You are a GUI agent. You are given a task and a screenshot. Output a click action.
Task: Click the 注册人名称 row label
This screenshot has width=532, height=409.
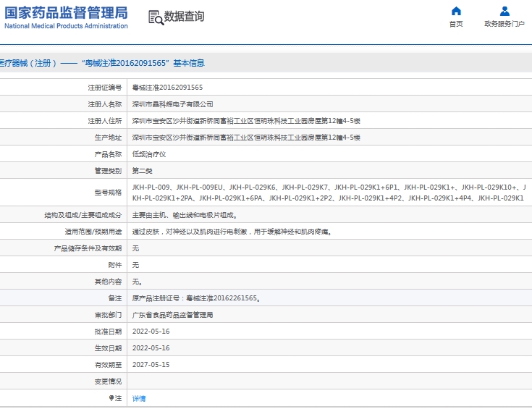point(104,104)
